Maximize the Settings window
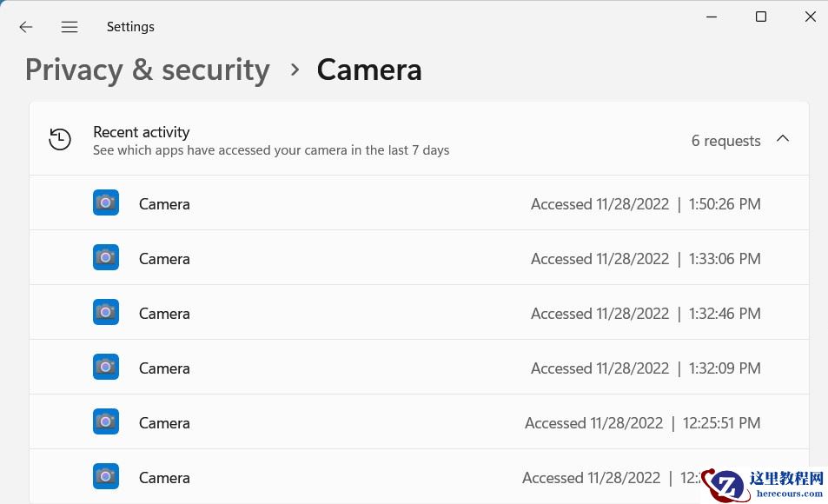The height and width of the screenshot is (504, 828). pos(761,17)
